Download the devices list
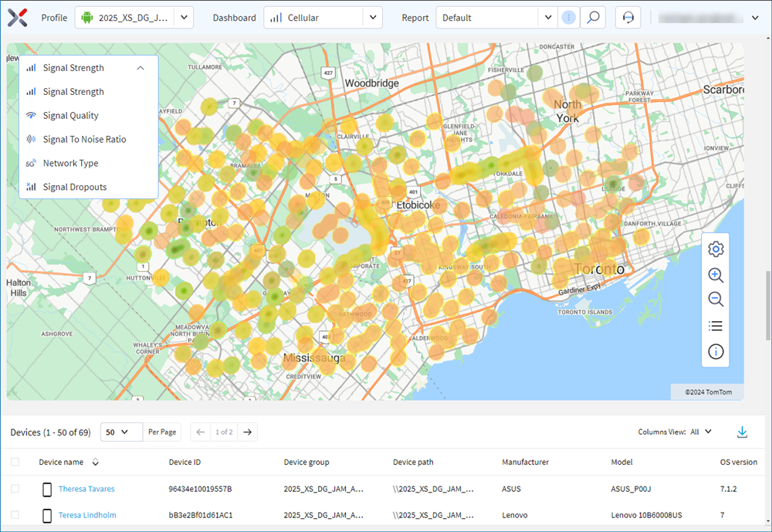This screenshot has height=532, width=772. pos(742,432)
